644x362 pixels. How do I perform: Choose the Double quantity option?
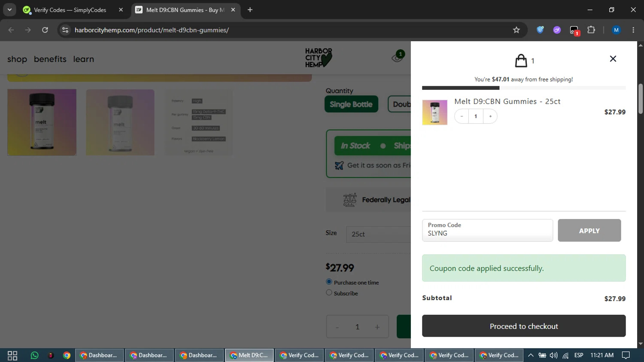click(x=399, y=104)
